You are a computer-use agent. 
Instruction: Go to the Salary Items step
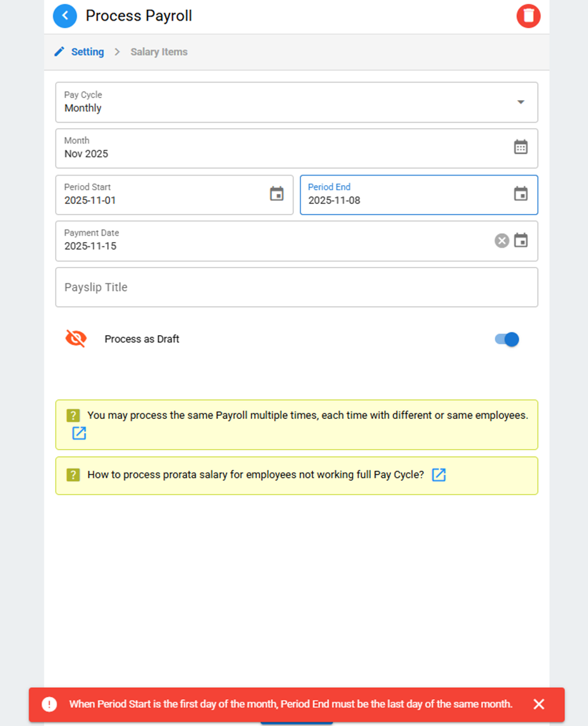159,52
